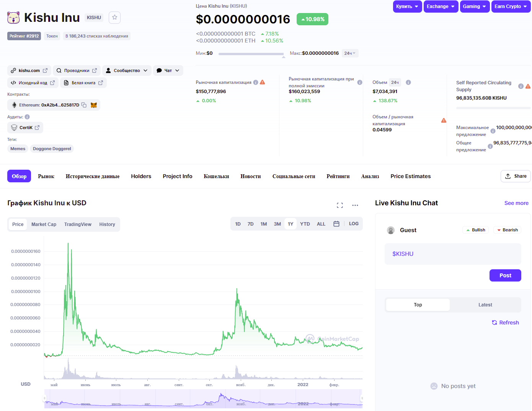
Task: Switch chart range to ALL
Action: 321,224
